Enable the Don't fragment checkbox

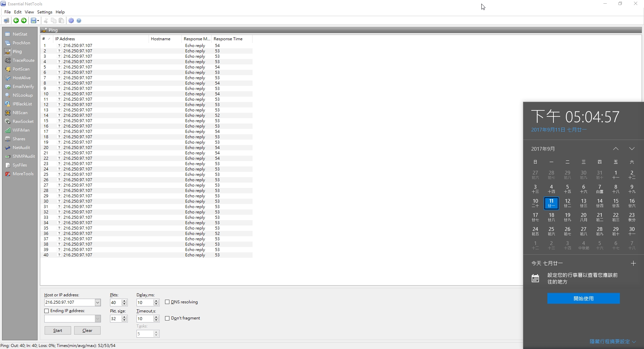pos(167,318)
